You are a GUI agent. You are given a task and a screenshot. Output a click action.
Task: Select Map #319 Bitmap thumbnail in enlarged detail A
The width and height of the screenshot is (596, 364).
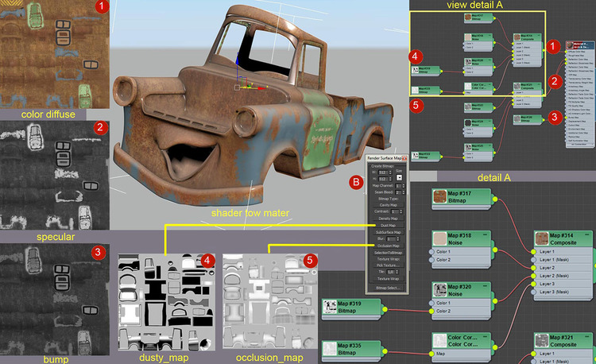pyautogui.click(x=330, y=307)
